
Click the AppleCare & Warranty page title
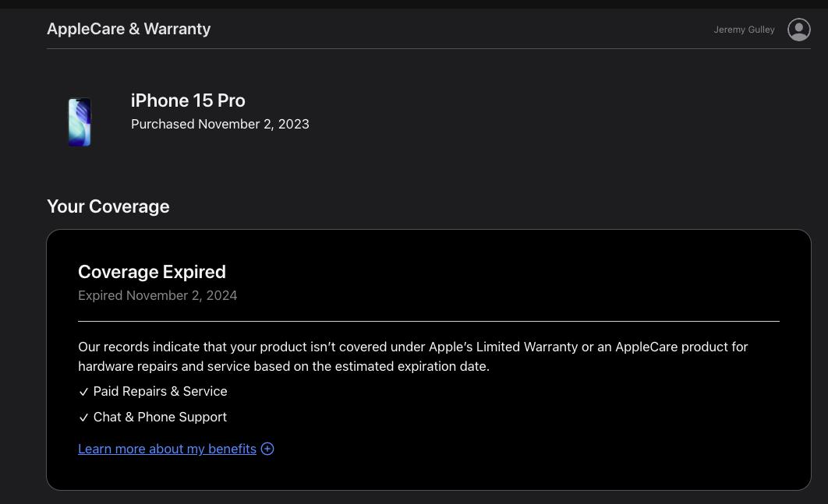coord(129,29)
